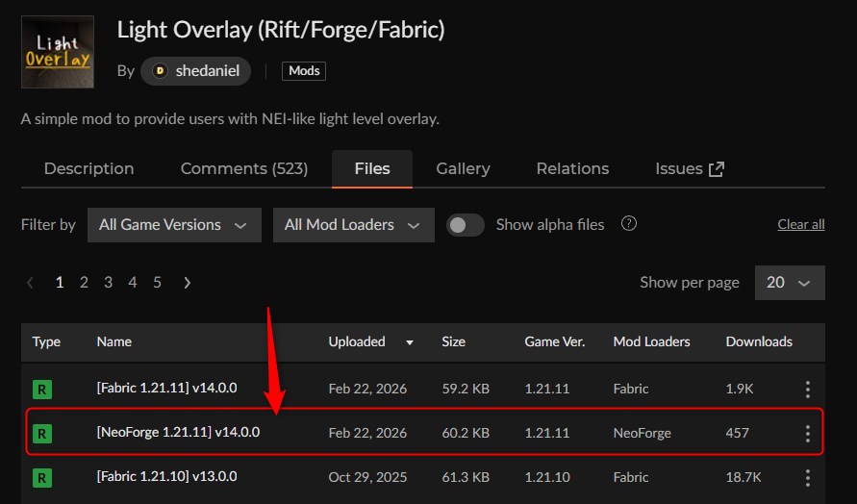857x504 pixels.
Task: Click the Mod Loaders column header
Action: pos(651,341)
